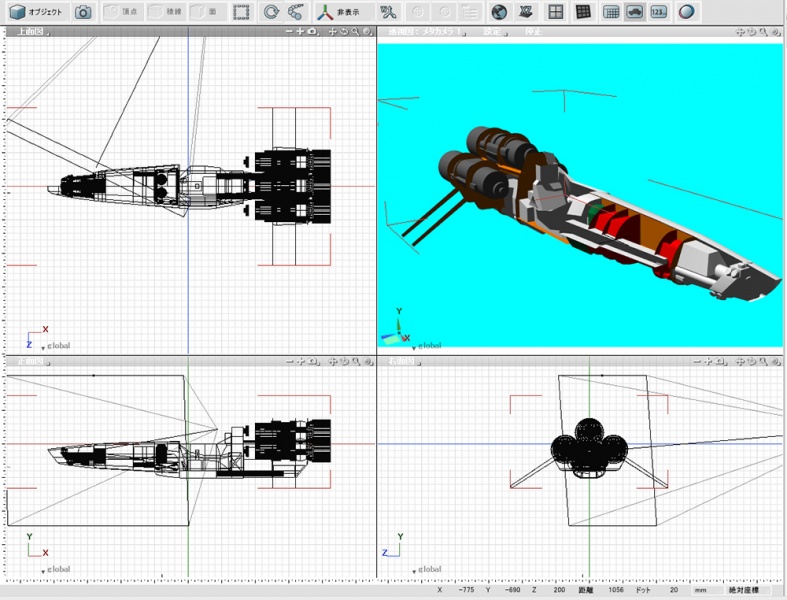Open the globe icon in the toolbar
Viewport: 787px width, 600px height.
coord(498,12)
